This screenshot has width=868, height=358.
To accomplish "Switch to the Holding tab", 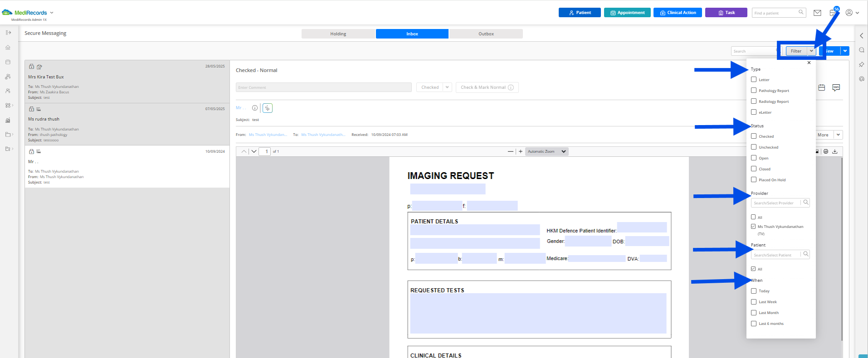I will pyautogui.click(x=338, y=34).
